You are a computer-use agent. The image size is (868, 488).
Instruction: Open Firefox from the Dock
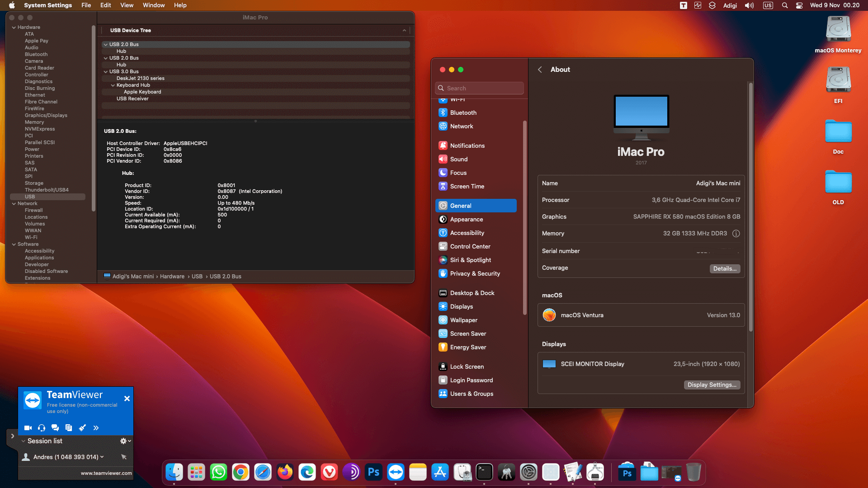pos(285,472)
